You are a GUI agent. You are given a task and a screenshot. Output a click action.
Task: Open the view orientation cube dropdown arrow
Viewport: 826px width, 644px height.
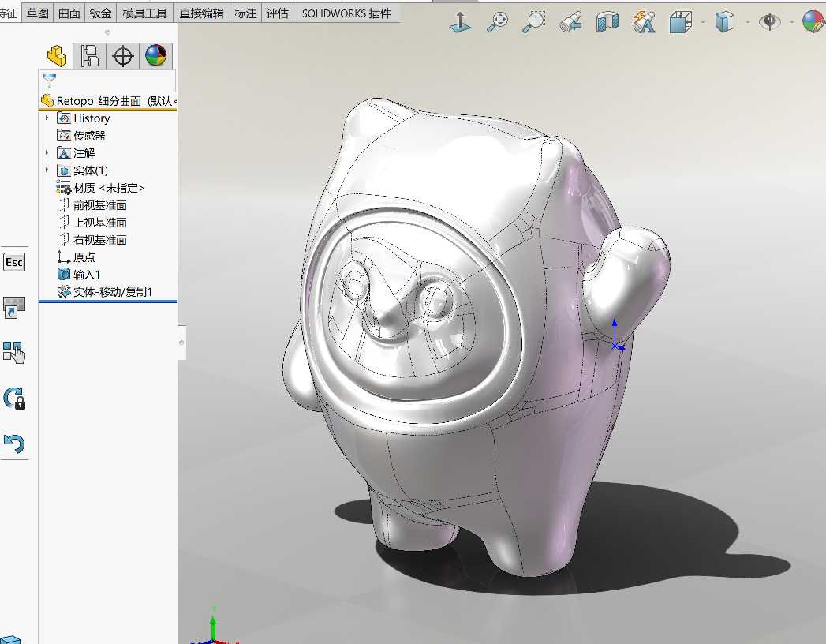pos(703,22)
